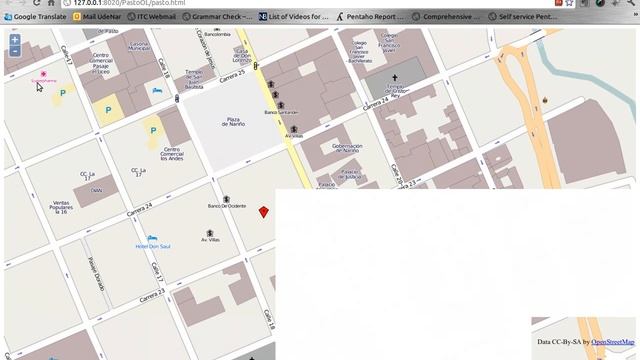Image resolution: width=640 pixels, height=360 pixels.
Task: Reload the page with the browser refresh icon
Action: (37, 3)
